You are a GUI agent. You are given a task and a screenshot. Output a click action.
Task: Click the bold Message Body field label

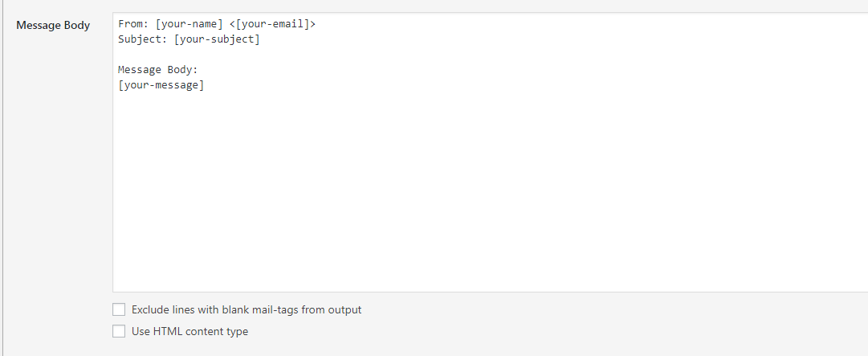53,26
